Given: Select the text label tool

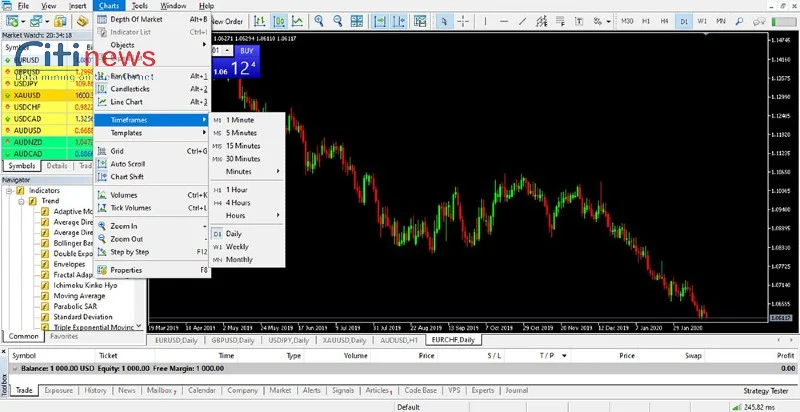Looking at the screenshot, I should click(x=579, y=21).
